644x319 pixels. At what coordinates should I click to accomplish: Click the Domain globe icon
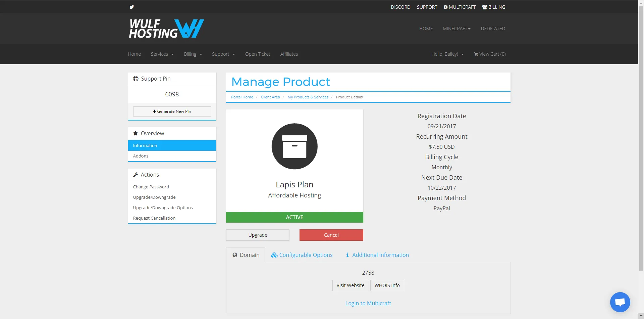click(235, 255)
